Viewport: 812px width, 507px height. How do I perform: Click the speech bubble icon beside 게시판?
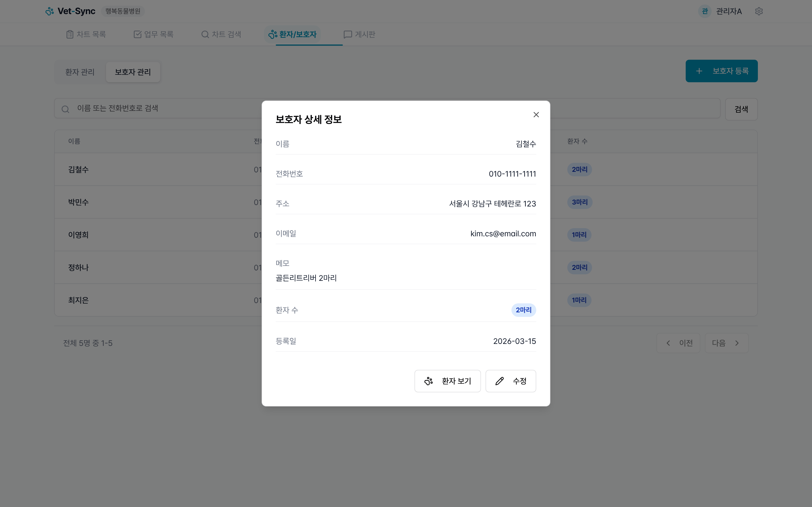point(347,34)
